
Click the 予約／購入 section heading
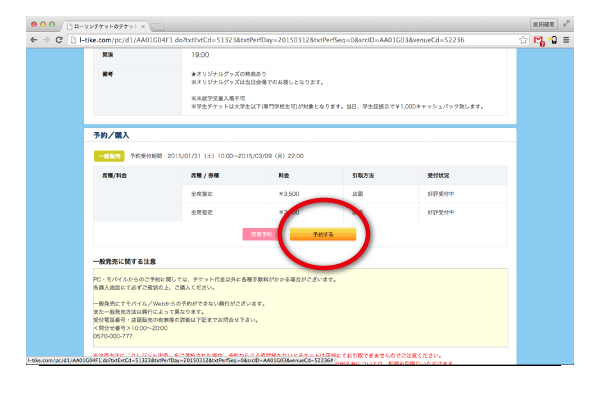pos(111,135)
